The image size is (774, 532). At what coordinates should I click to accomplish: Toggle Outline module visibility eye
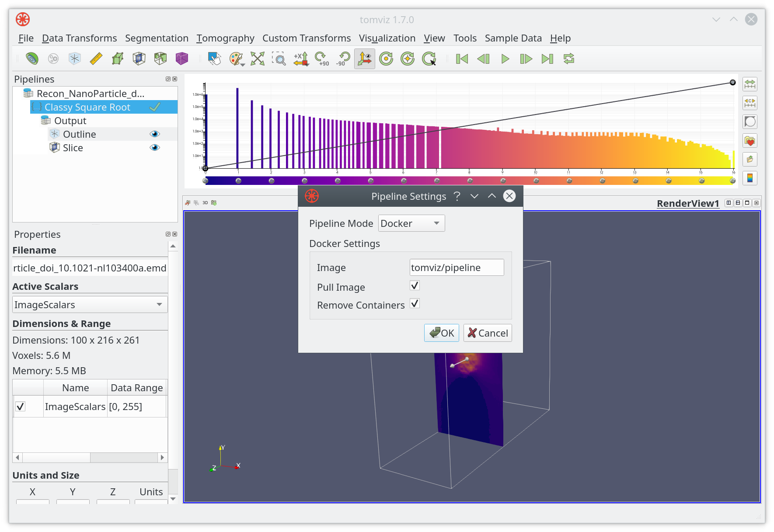(x=154, y=134)
